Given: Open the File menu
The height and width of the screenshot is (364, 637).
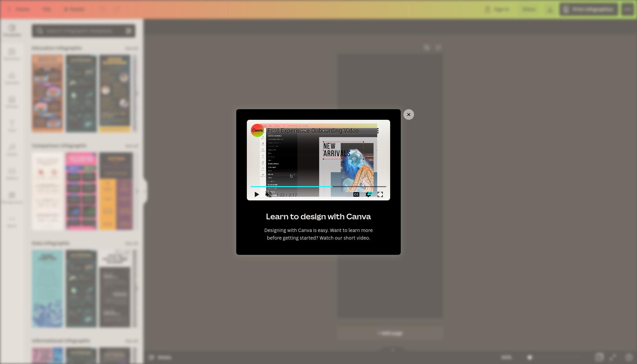Looking at the screenshot, I should click(47, 9).
